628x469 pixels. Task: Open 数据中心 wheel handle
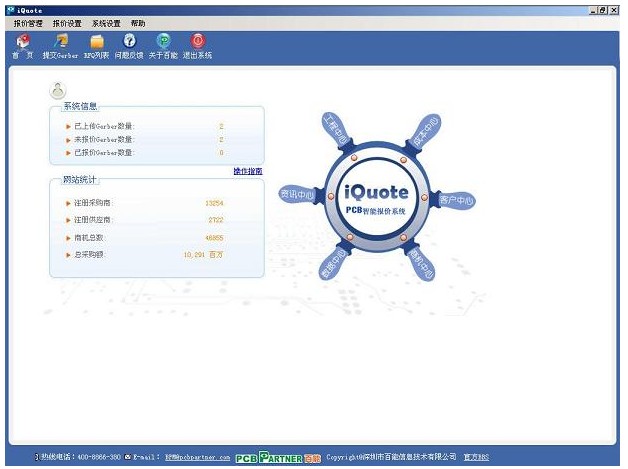(x=333, y=264)
